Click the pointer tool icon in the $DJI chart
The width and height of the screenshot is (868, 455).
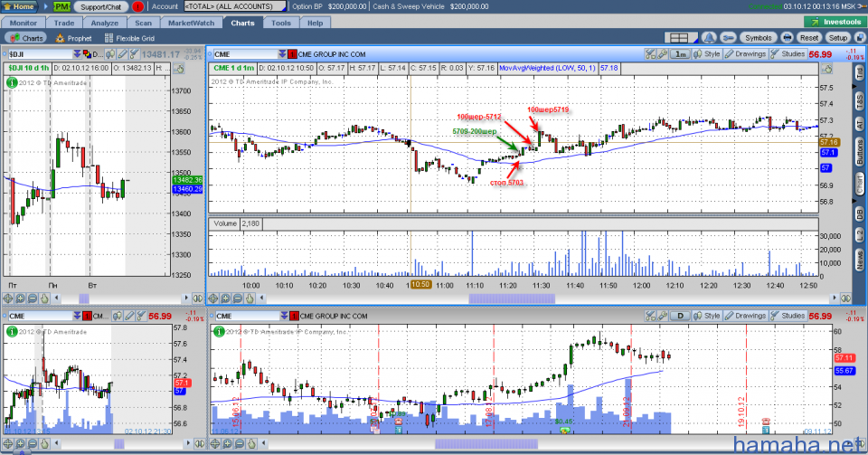click(x=178, y=69)
